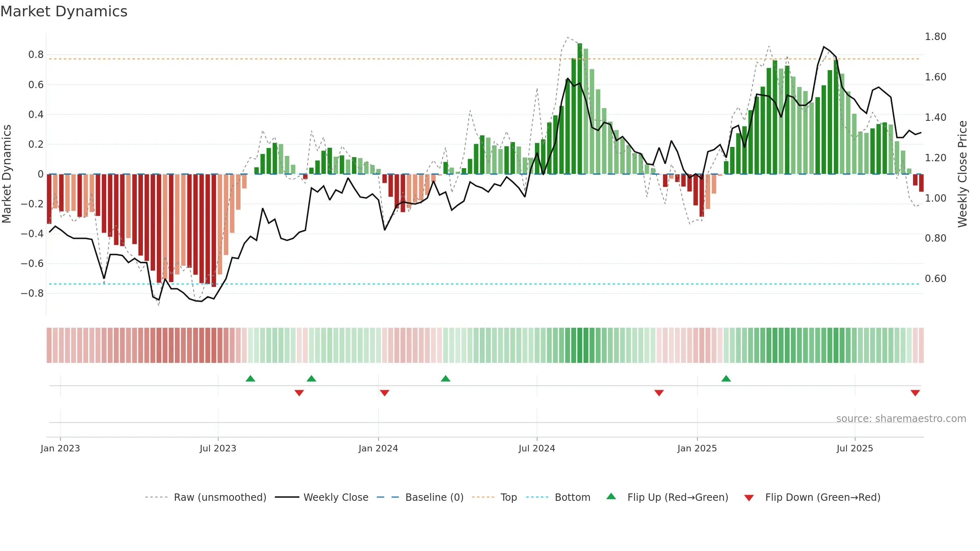The width and height of the screenshot is (980, 551).
Task: Toggle the Weekly Close legend entry
Action: 322,497
